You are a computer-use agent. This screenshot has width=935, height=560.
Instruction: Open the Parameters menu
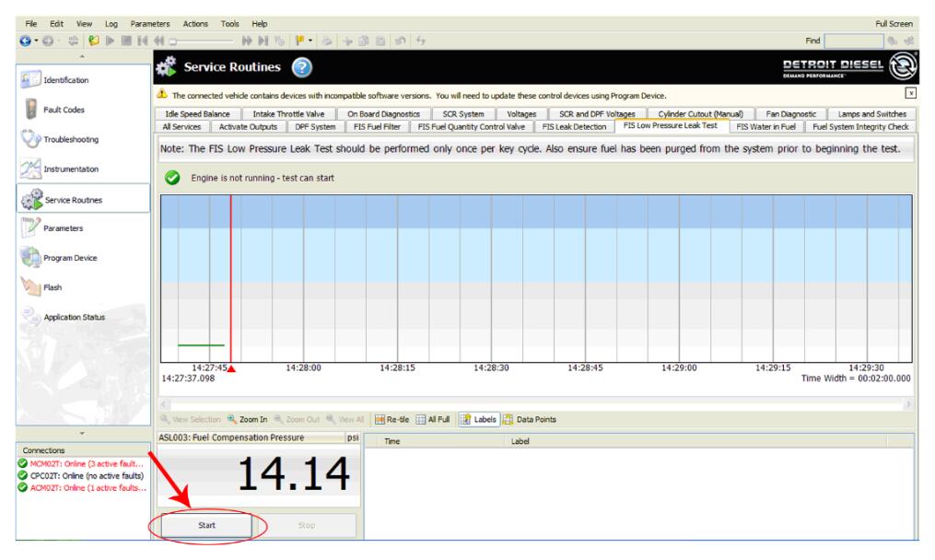tap(150, 24)
